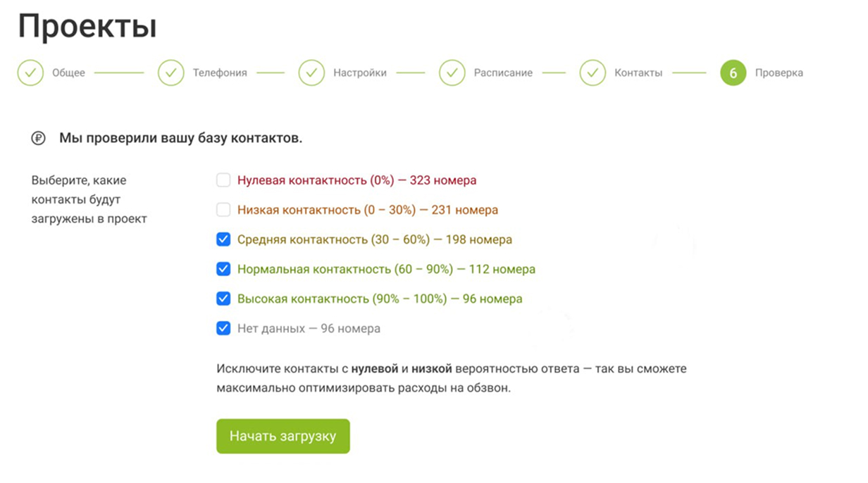Switch to Настройки step label
This screenshot has height=483, width=868.
coord(360,73)
